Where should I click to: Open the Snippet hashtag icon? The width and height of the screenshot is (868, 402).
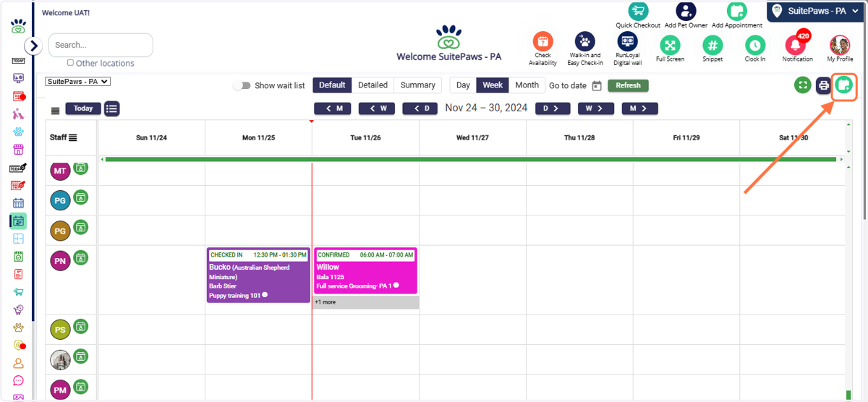click(712, 45)
